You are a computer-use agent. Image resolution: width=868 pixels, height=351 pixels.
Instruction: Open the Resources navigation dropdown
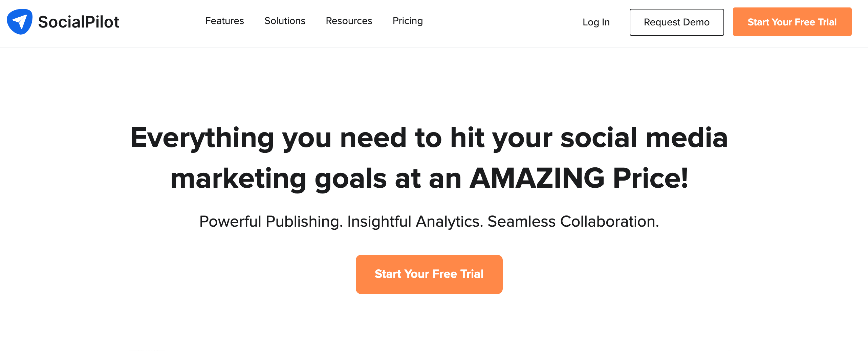(x=349, y=21)
